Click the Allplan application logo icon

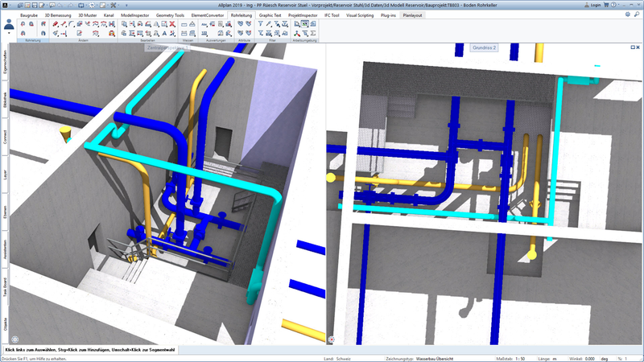(6, 5)
